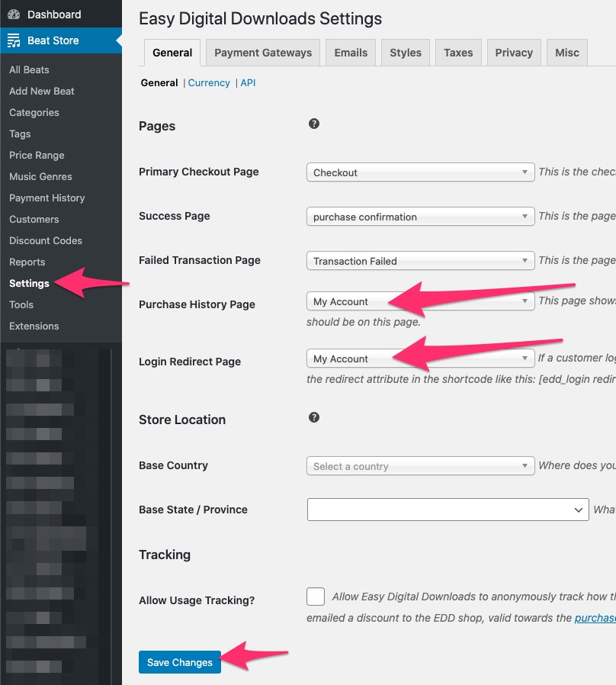Open Customers in the sidebar
This screenshot has height=685, width=616.
tap(34, 220)
